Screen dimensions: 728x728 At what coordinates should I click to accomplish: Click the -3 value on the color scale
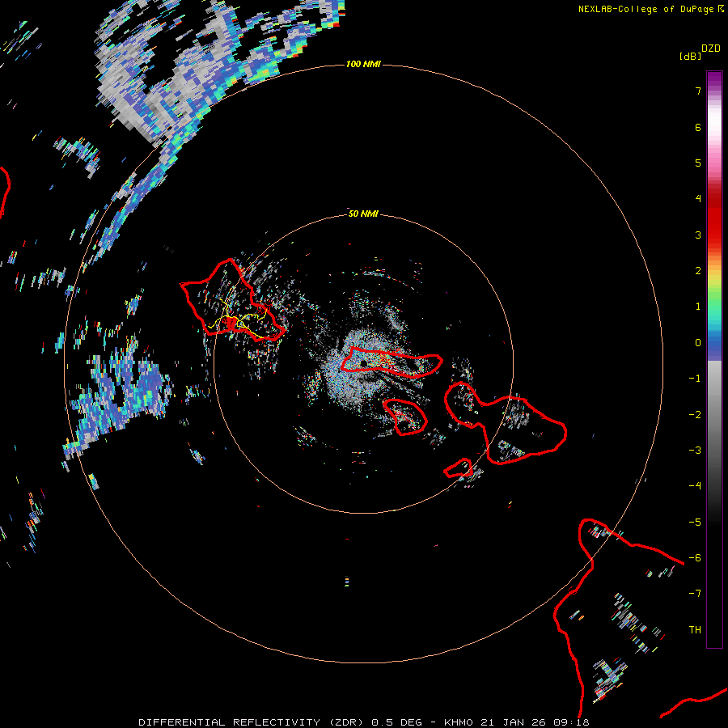(x=695, y=451)
